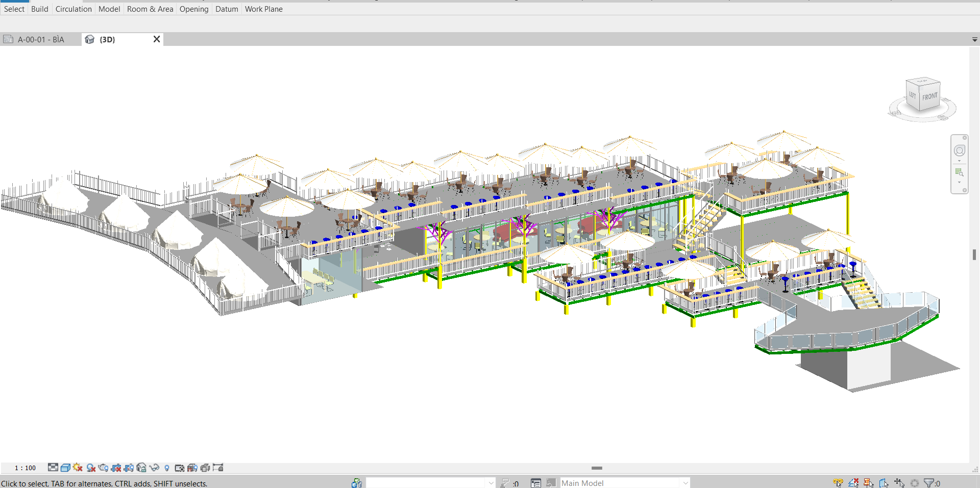This screenshot has height=488, width=980.
Task: Expand the Room & Area panel
Action: click(x=150, y=9)
